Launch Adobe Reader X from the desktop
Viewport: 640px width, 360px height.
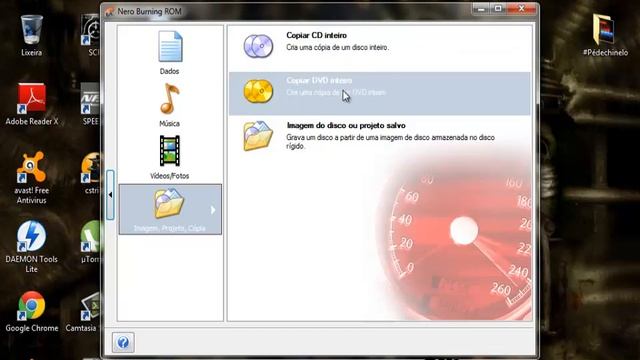31,104
